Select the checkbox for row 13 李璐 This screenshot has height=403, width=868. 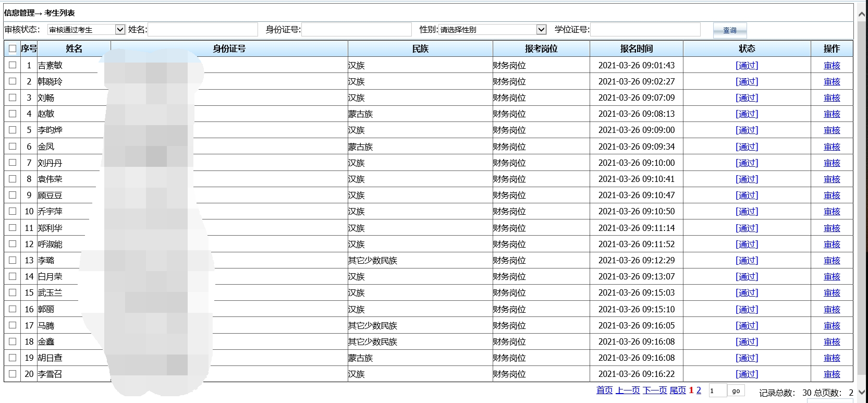(13, 260)
